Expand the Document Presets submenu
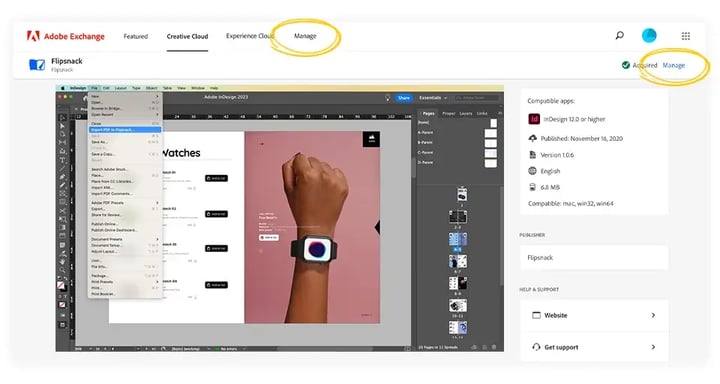 tap(124, 239)
